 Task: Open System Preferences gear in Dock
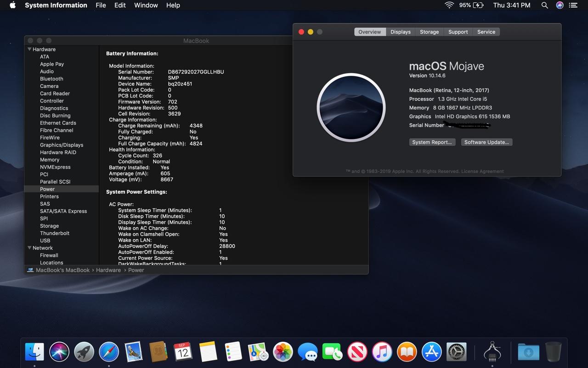tap(456, 352)
